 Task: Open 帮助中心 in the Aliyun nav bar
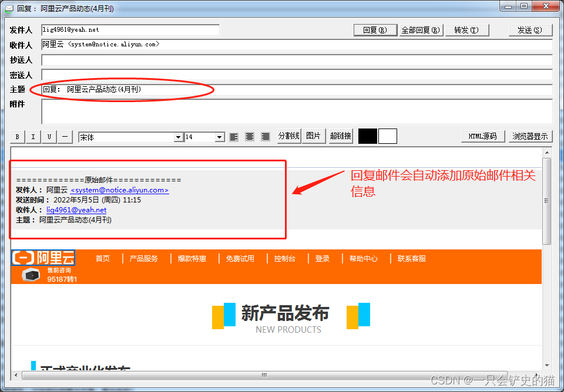click(363, 259)
